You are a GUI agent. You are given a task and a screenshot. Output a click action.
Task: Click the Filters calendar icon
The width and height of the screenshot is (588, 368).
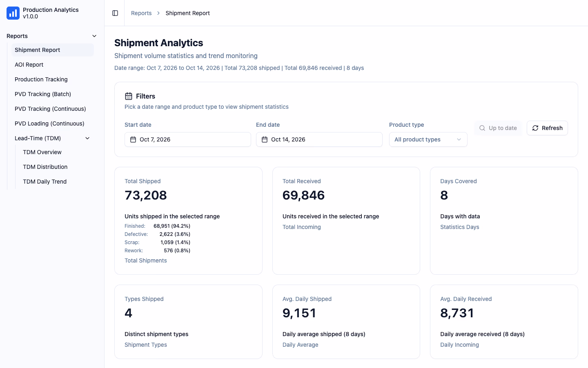click(129, 96)
